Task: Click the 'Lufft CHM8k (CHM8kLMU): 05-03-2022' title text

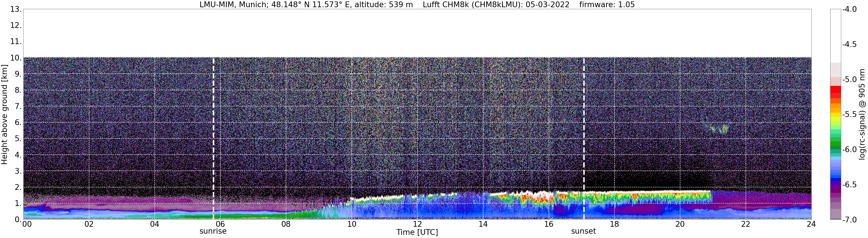Action: [496, 5]
